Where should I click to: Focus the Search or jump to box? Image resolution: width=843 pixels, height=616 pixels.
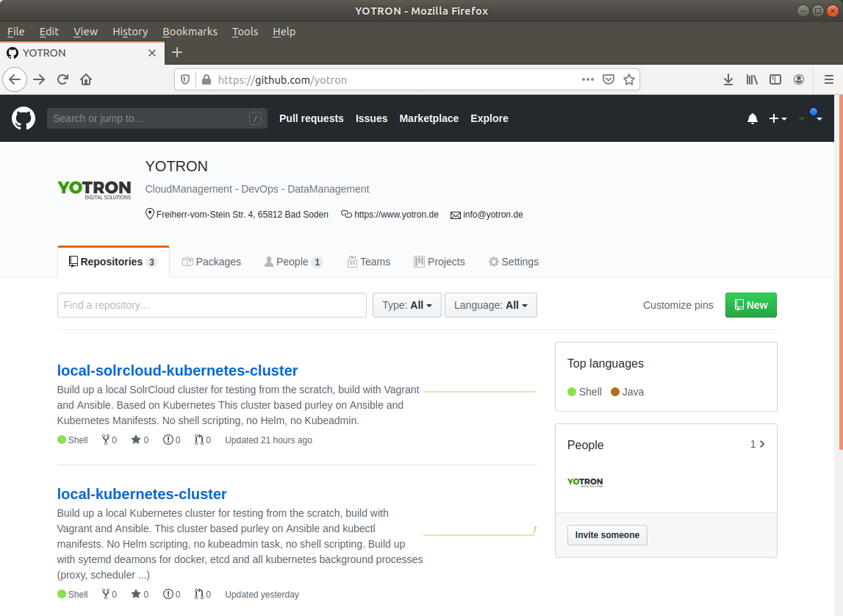pos(157,118)
